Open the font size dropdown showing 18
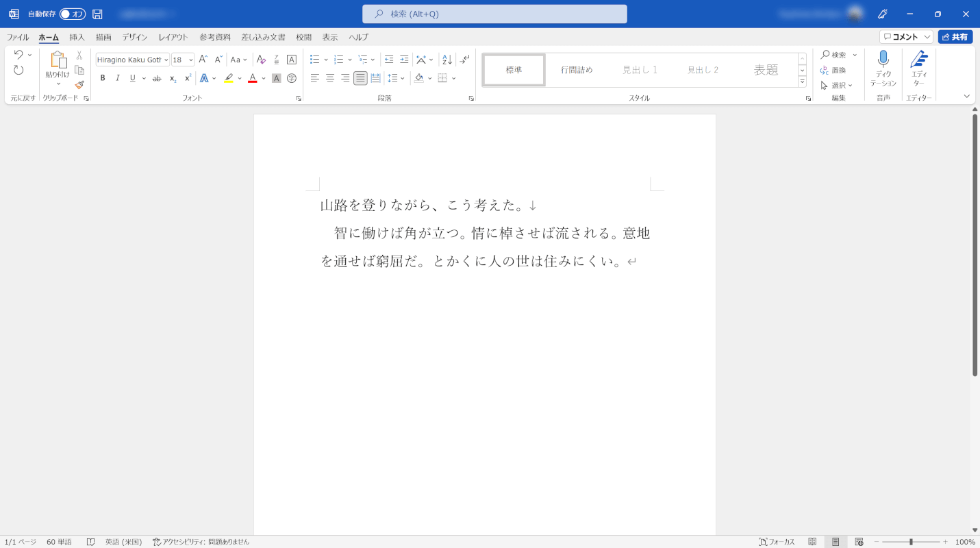The height and width of the screenshot is (548, 980). [191, 60]
